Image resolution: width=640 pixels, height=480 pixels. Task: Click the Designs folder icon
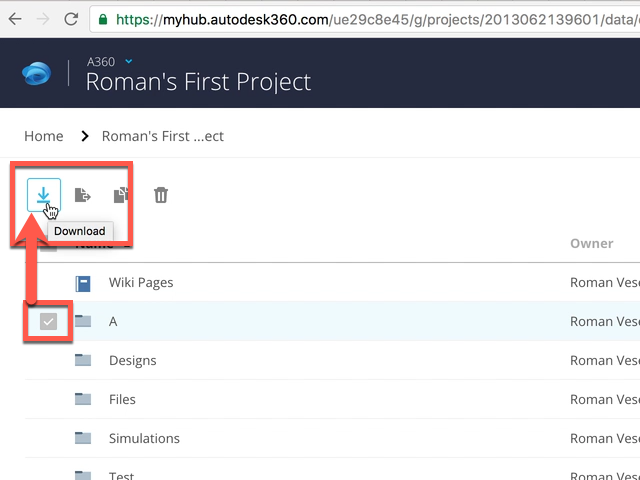[x=83, y=360]
